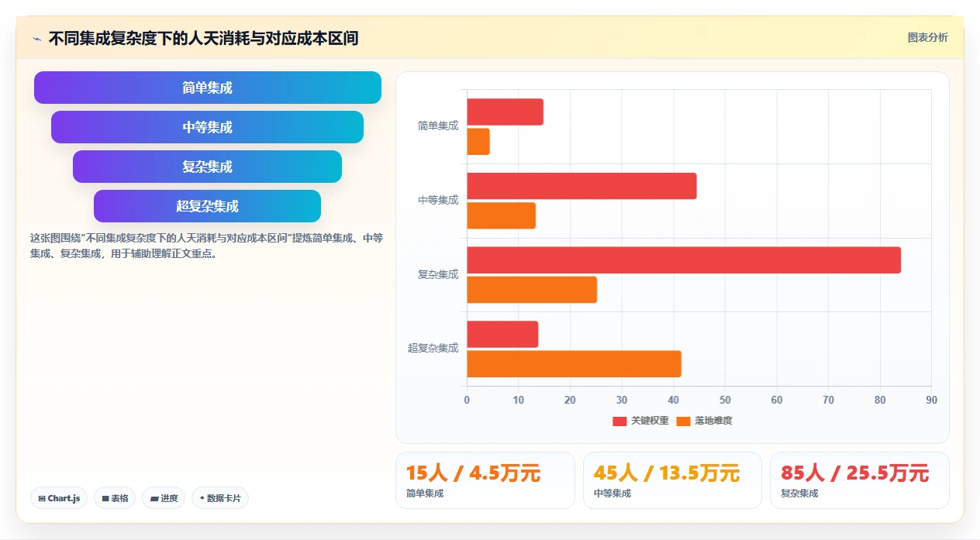The width and height of the screenshot is (980, 540).
Task: Click the 简单集成 caption in the first card
Action: click(x=425, y=494)
